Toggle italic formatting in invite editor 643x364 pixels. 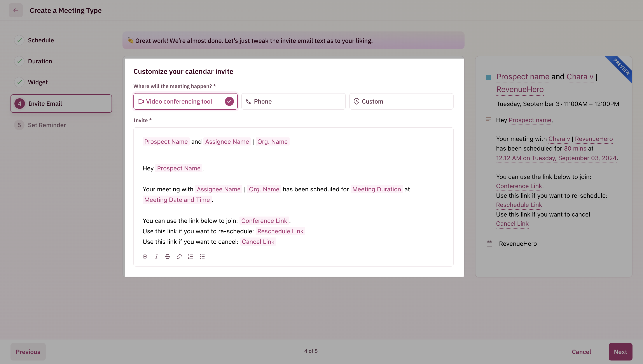click(x=156, y=256)
